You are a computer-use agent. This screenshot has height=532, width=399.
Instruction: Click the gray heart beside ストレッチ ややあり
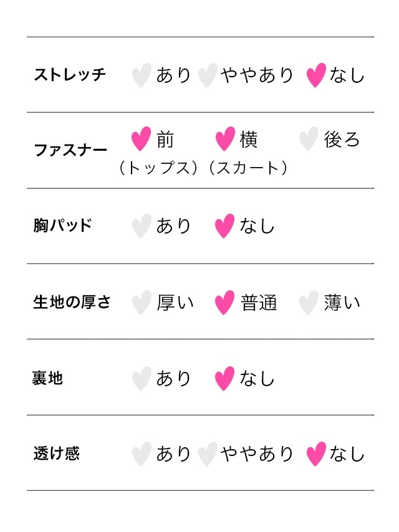pos(208,75)
